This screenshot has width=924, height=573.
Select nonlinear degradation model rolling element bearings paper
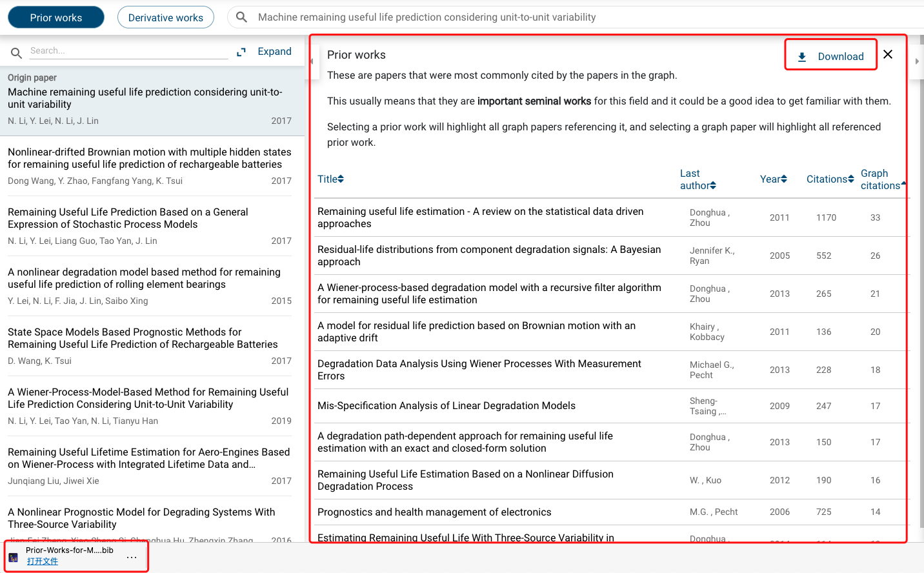click(150, 286)
